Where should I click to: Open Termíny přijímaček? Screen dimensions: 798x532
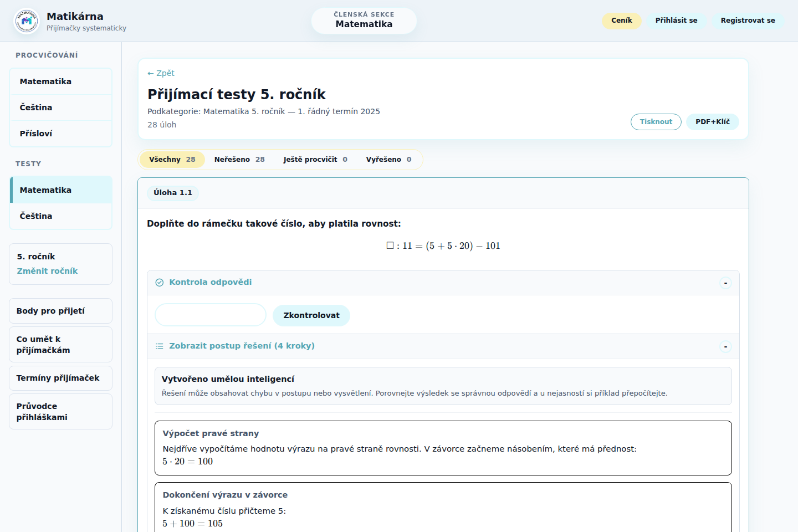coord(61,378)
